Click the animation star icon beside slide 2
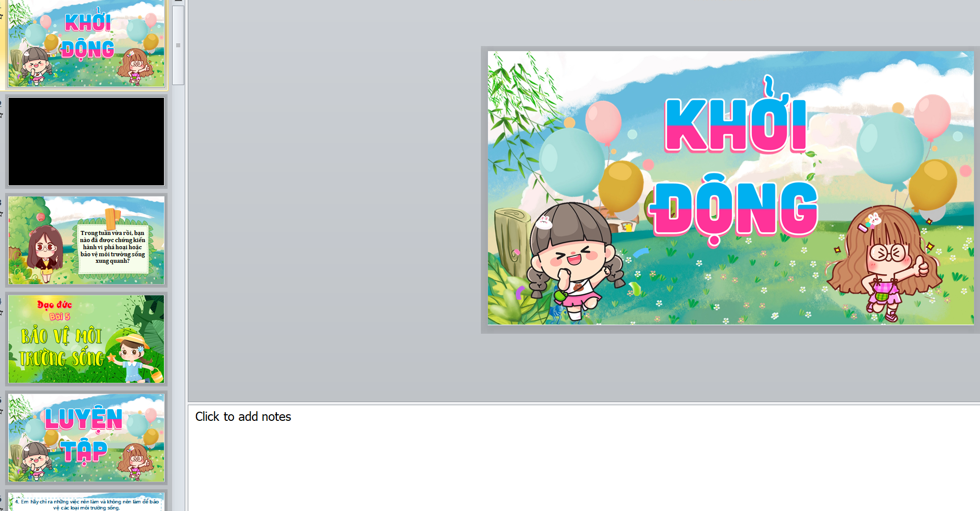 2,115
